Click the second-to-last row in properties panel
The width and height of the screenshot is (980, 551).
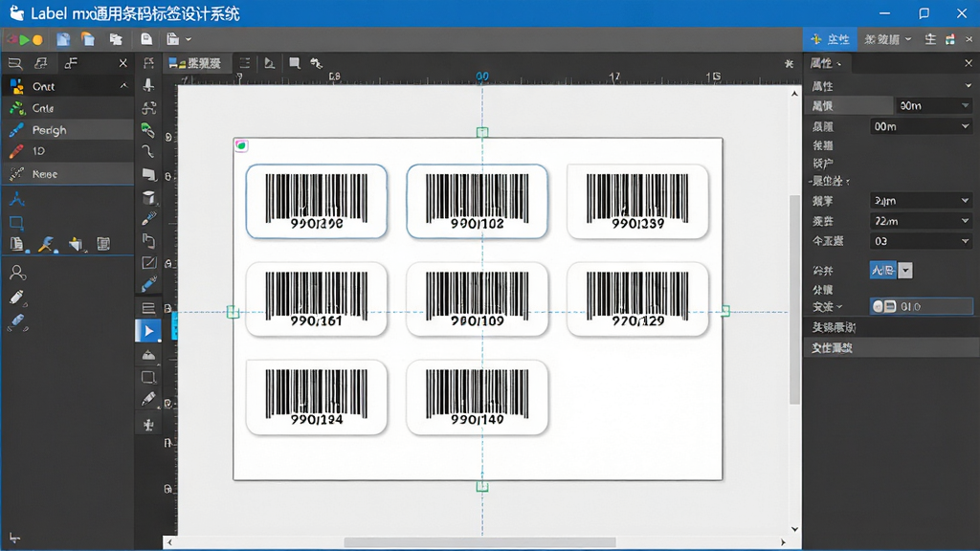click(x=891, y=327)
